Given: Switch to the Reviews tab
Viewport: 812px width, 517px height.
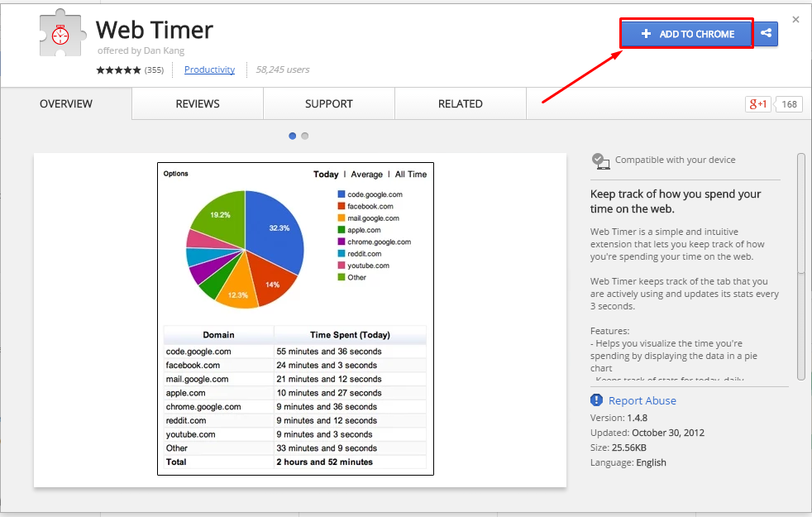Looking at the screenshot, I should (198, 103).
